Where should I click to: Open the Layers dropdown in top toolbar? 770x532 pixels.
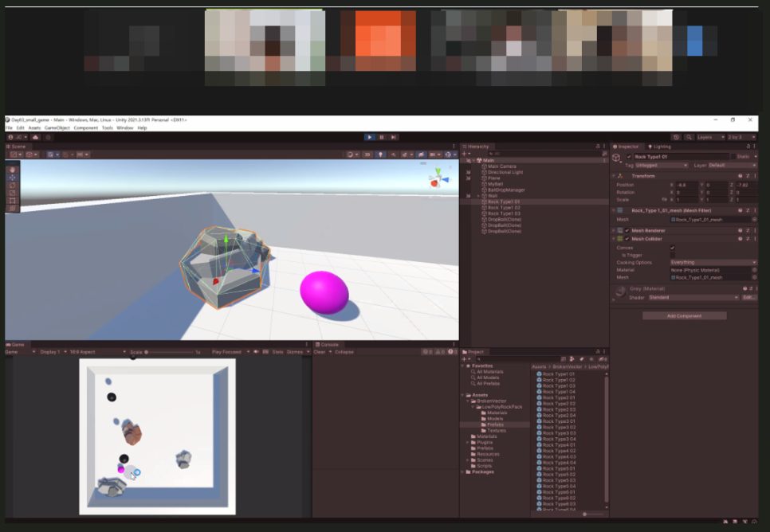710,138
